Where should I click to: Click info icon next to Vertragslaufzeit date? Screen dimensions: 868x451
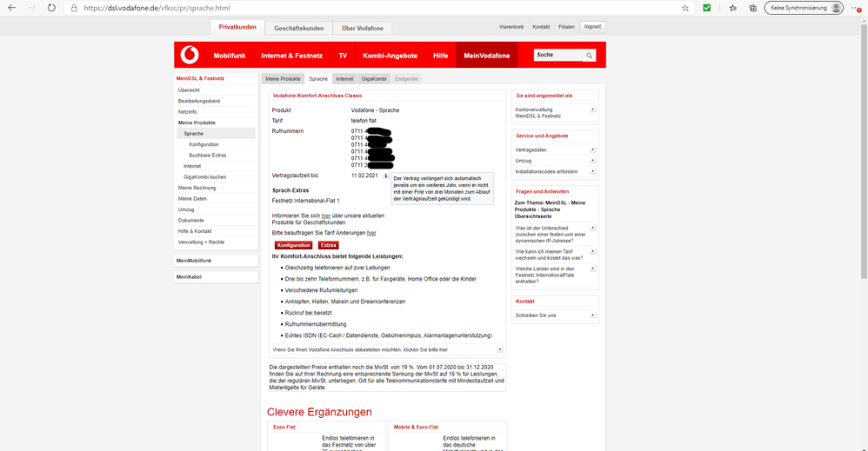click(386, 176)
